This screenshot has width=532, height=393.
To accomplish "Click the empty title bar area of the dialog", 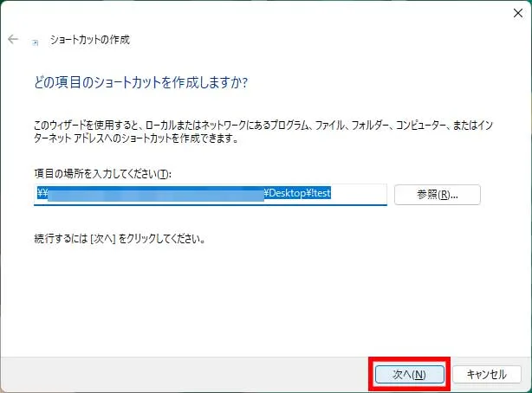I will (260, 11).
